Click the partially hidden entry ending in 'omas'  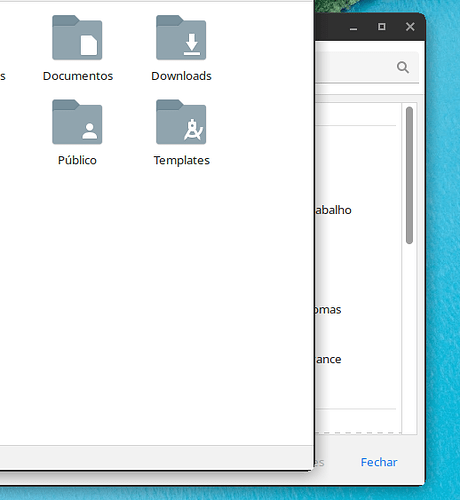pyautogui.click(x=328, y=310)
